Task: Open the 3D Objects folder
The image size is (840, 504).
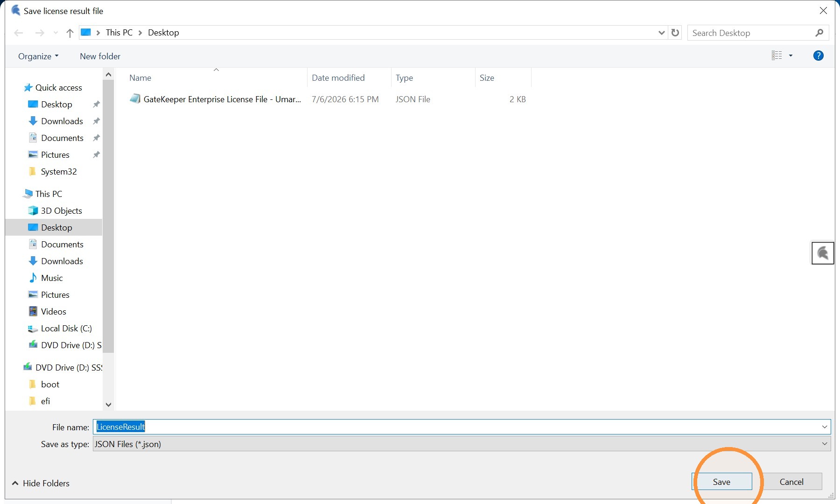Action: (x=61, y=210)
